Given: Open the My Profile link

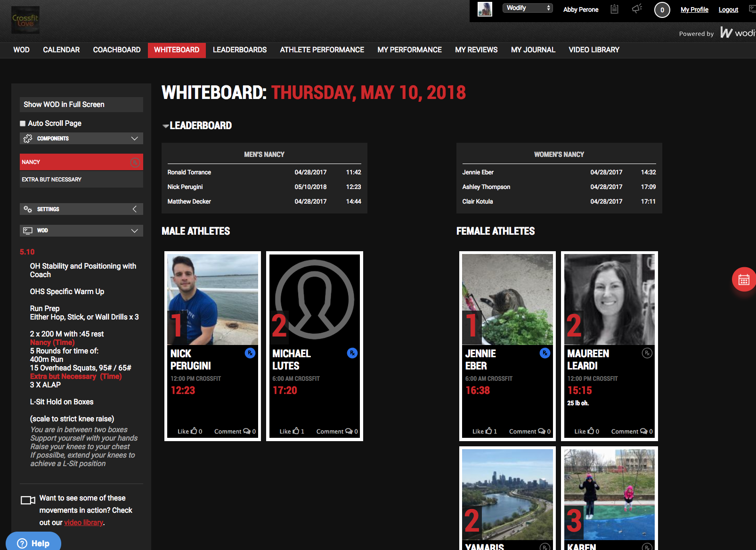Looking at the screenshot, I should 694,9.
